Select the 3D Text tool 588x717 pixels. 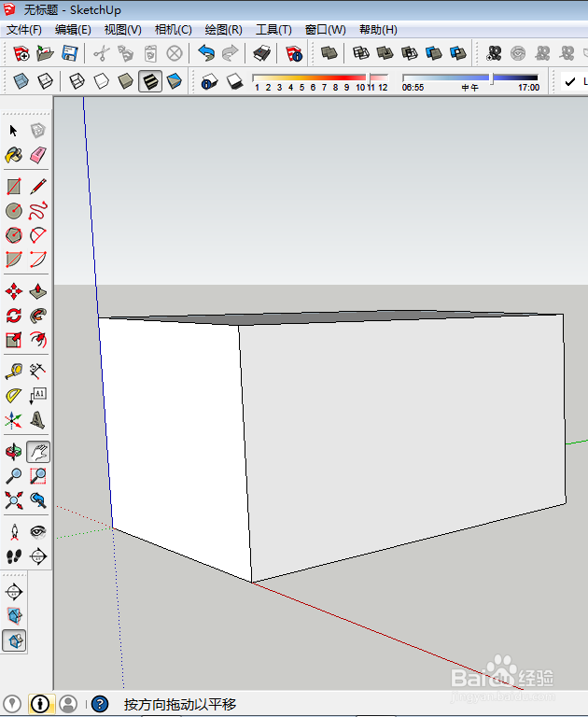tap(38, 420)
